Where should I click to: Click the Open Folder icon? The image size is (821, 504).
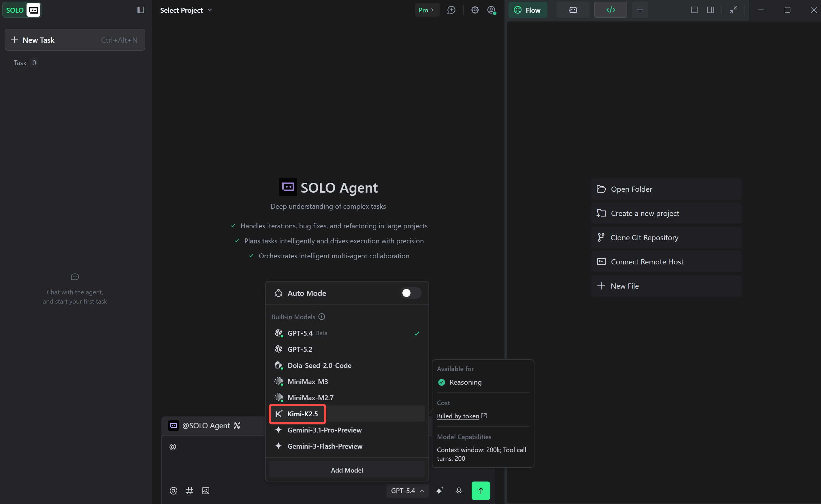601,189
